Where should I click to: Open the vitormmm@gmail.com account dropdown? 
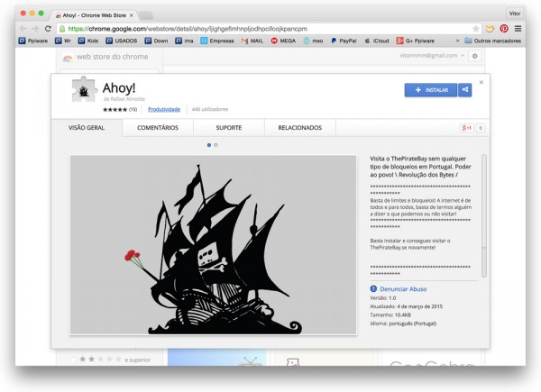point(432,56)
